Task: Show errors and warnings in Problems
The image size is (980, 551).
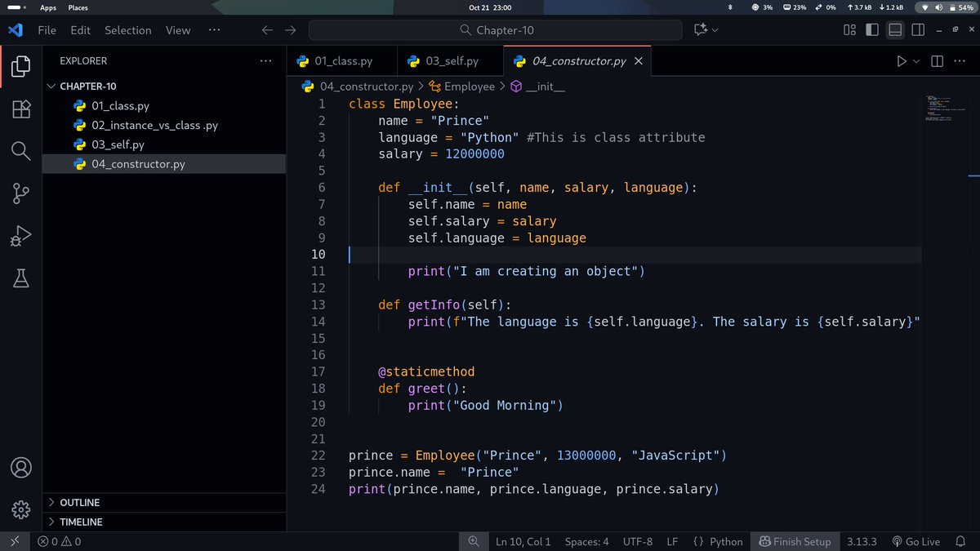Action: pos(59,541)
